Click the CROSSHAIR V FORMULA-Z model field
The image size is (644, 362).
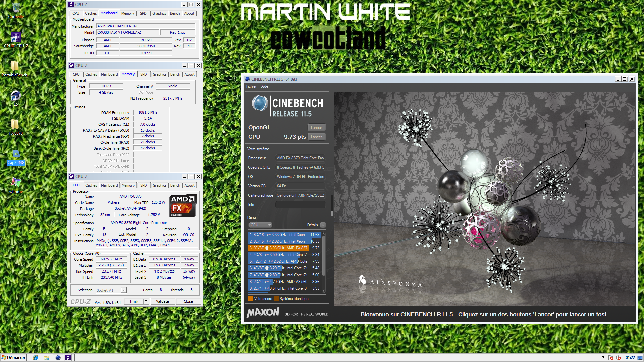coord(128,32)
